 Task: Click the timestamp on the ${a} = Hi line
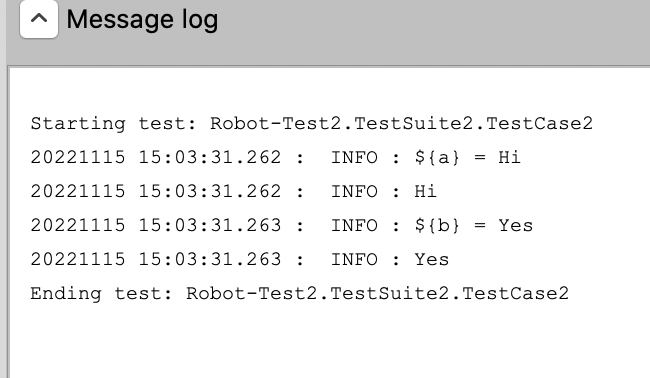[156, 158]
